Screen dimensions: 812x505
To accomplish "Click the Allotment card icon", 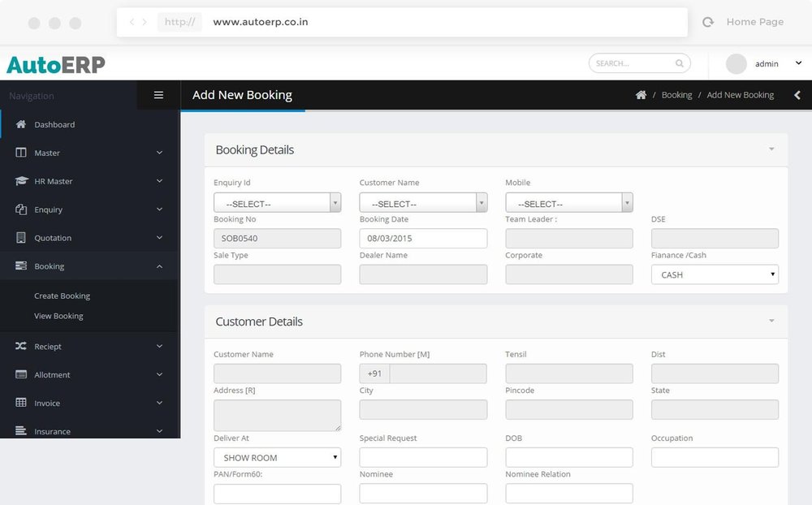I will click(21, 374).
